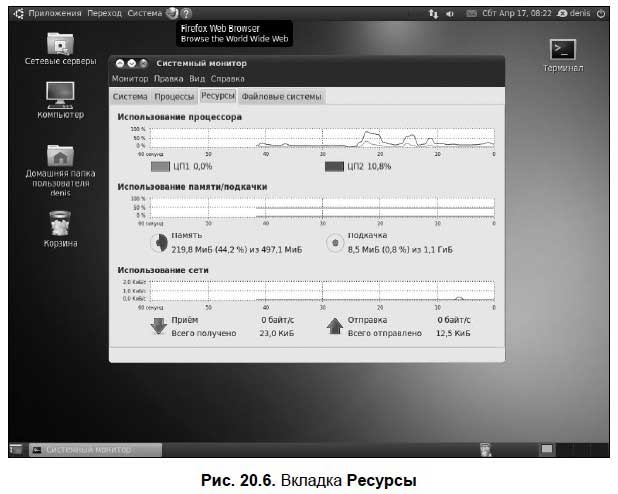This screenshot has width=618, height=494.
Task: Open the denis user menu
Action: pos(573,13)
